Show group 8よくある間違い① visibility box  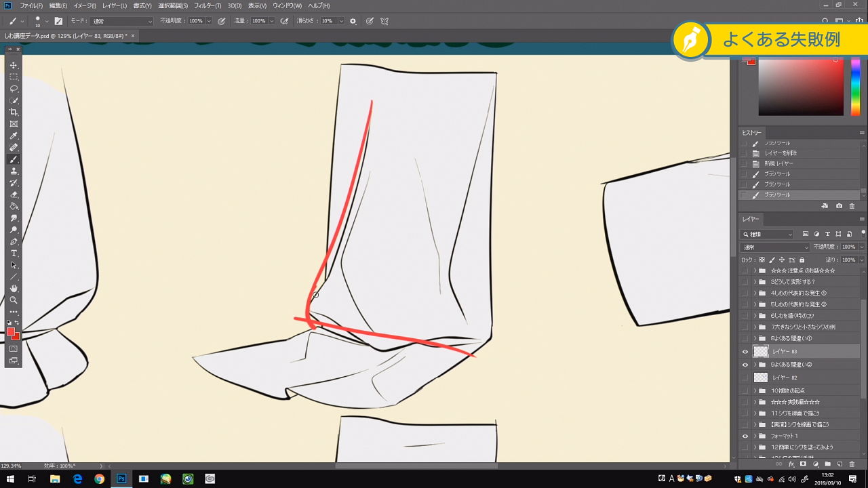[x=745, y=338]
